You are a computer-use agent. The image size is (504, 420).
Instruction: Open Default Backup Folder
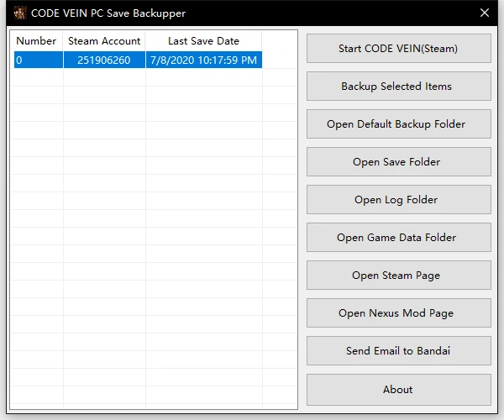[x=398, y=124]
